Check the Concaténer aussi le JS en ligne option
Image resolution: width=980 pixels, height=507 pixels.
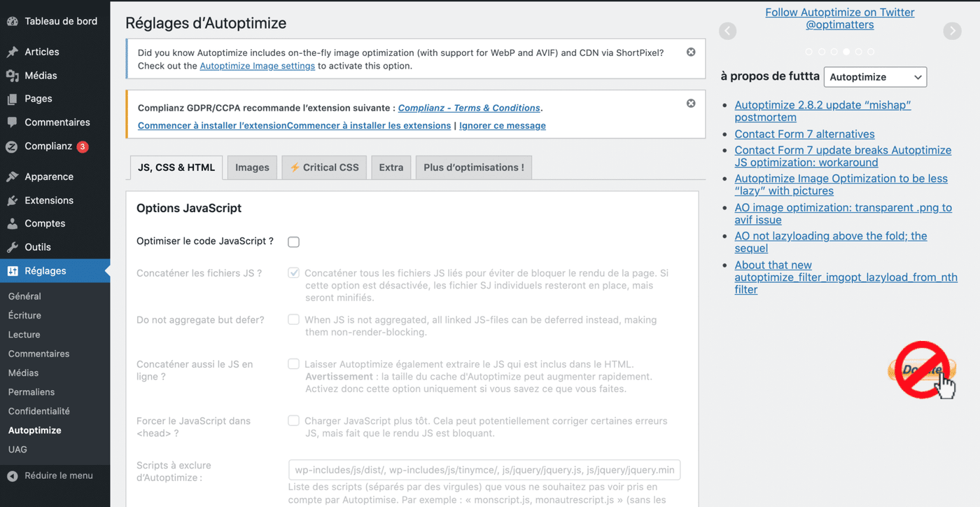(293, 363)
